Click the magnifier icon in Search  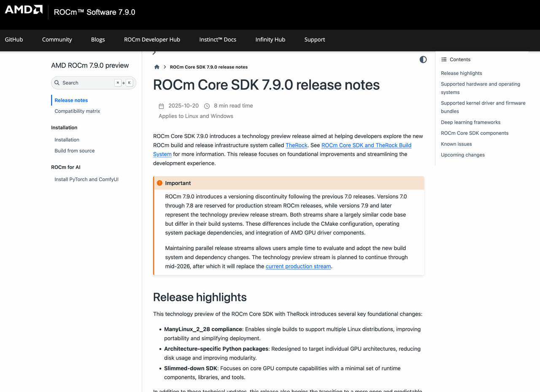57,83
